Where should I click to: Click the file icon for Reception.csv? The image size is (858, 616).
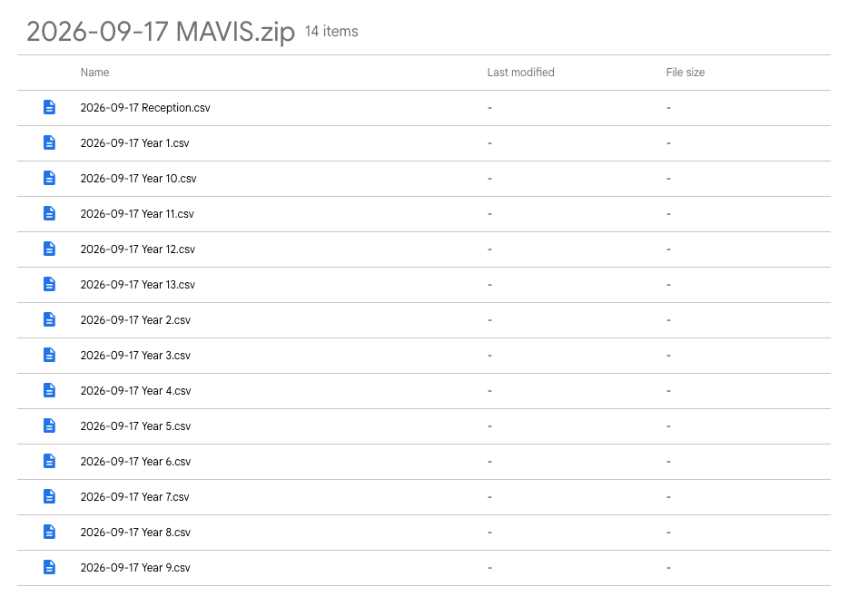(x=49, y=107)
